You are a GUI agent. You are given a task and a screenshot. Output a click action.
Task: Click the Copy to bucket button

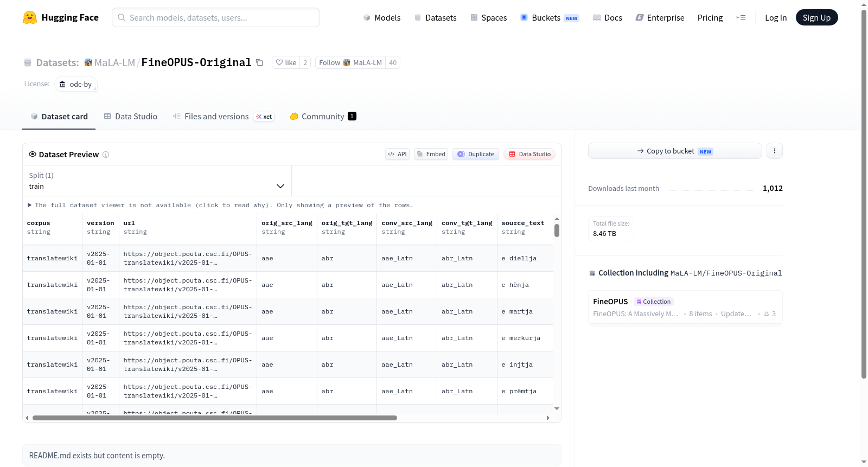pos(675,151)
